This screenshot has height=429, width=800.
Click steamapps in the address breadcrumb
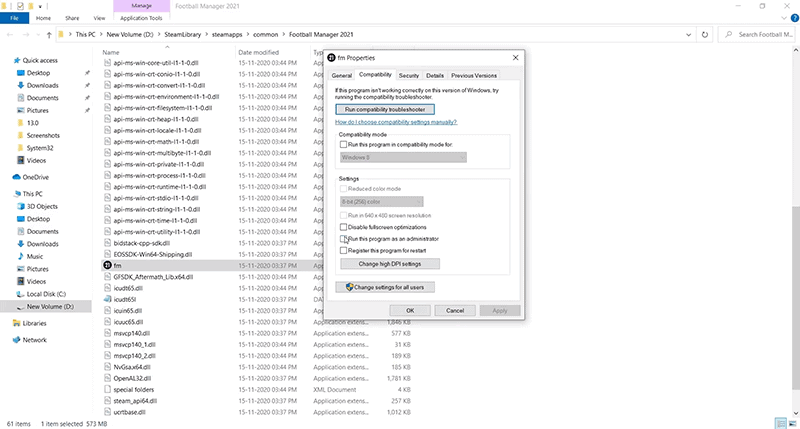(227, 35)
